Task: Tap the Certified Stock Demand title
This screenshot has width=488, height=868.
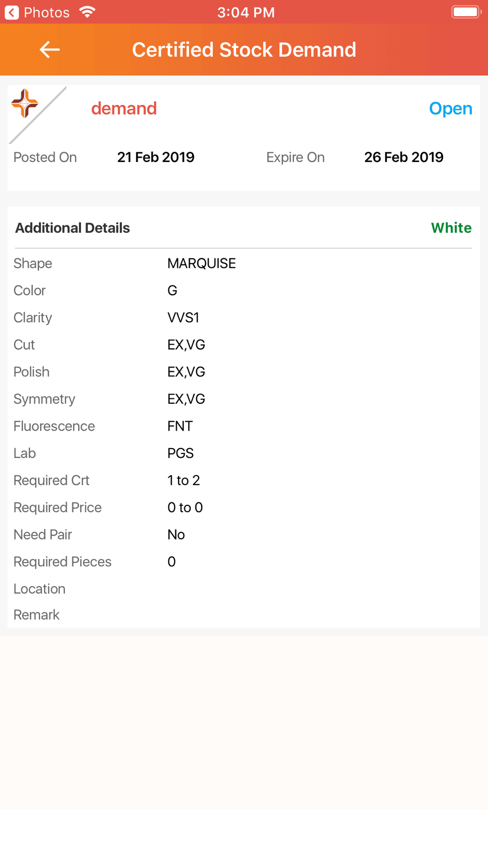Action: [244, 50]
